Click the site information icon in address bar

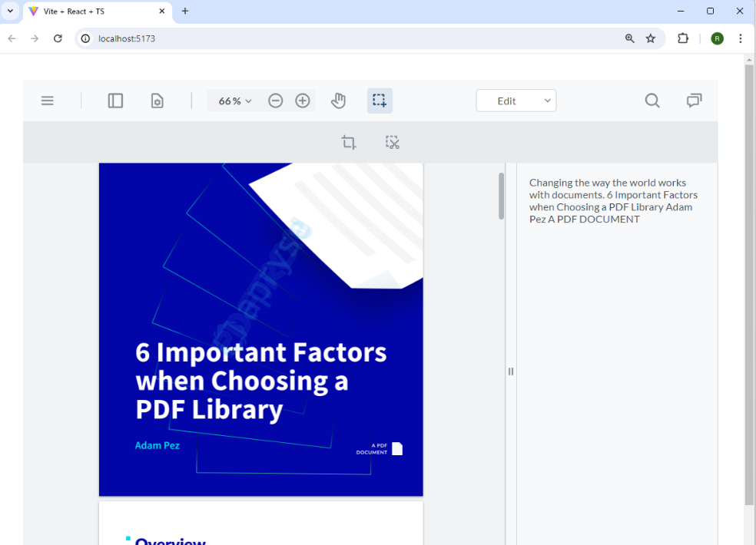(x=85, y=38)
